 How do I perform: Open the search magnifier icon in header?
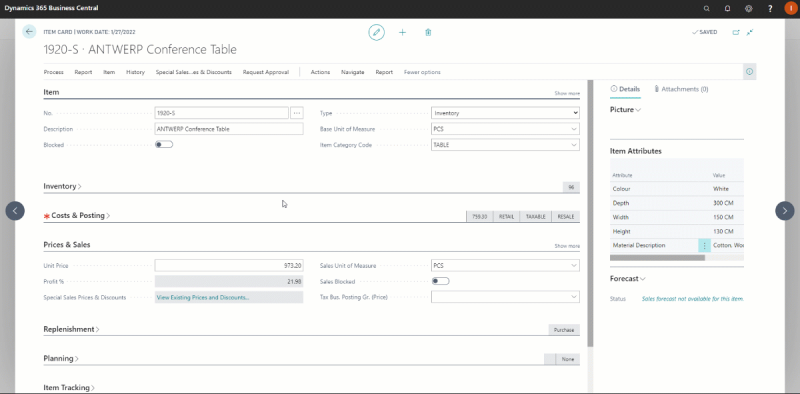click(x=707, y=9)
